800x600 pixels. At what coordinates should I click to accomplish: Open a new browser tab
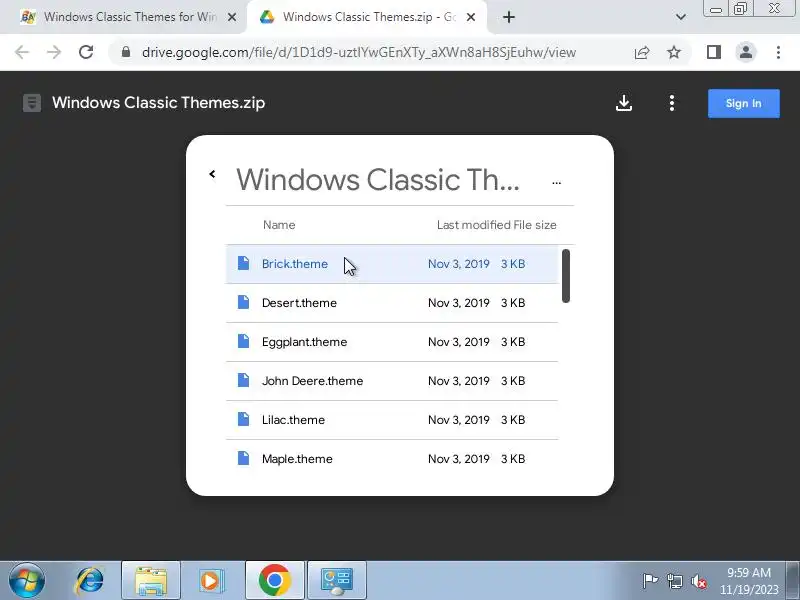509,17
